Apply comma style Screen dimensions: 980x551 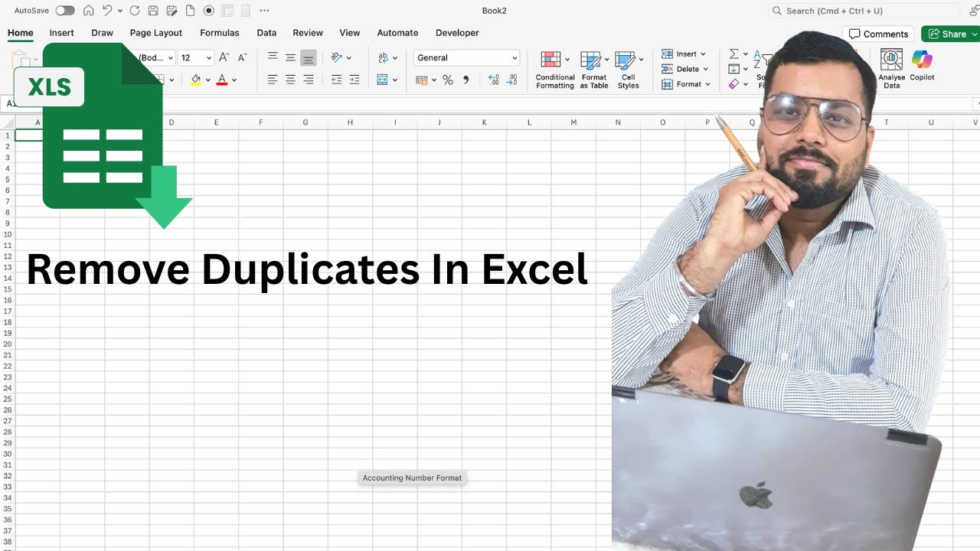465,80
